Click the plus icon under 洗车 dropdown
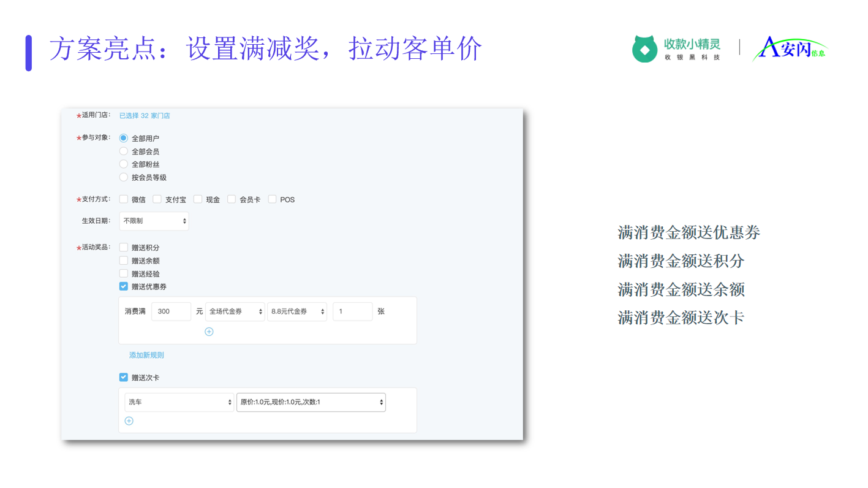 [129, 421]
